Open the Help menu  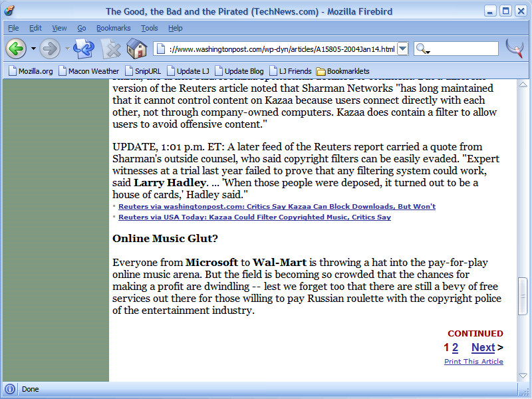(175, 28)
